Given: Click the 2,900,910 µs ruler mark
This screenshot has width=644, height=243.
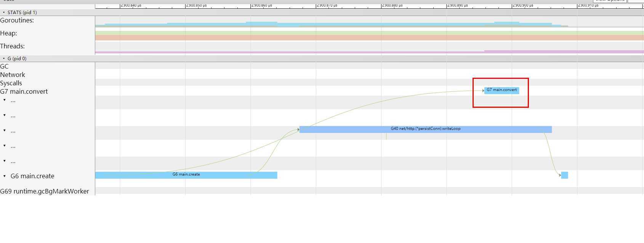Looking at the screenshot, I should coord(588,5).
